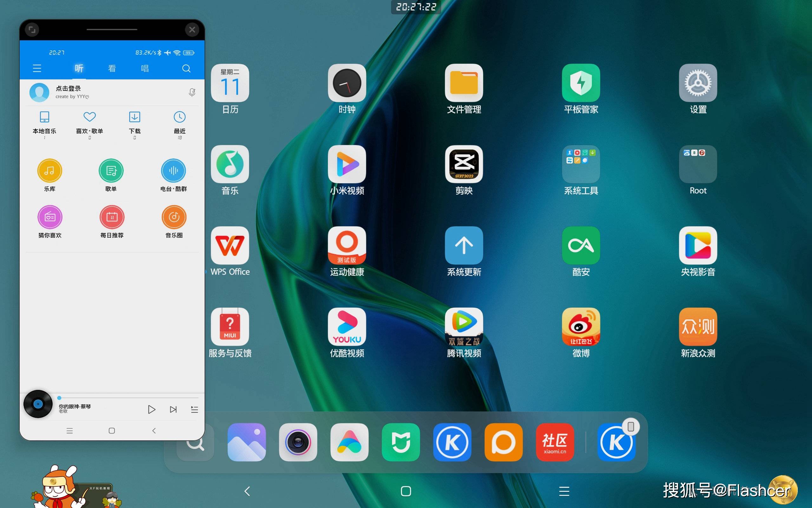Launch 腾讯视频 Tencent Video

pos(464,333)
